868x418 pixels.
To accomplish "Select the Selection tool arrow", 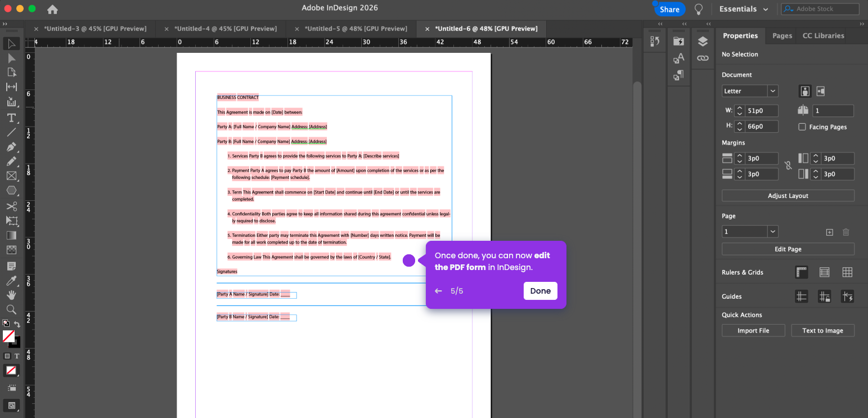I will click(11, 44).
